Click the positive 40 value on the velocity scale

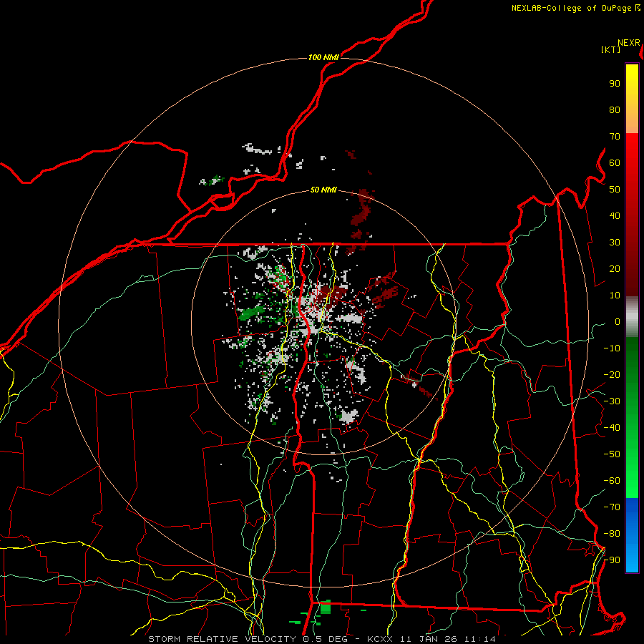pos(615,215)
